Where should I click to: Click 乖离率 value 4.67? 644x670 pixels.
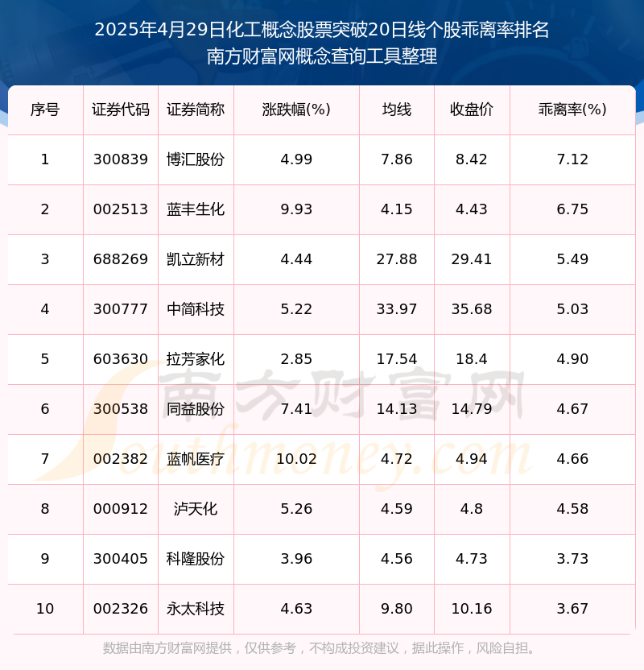coord(572,409)
